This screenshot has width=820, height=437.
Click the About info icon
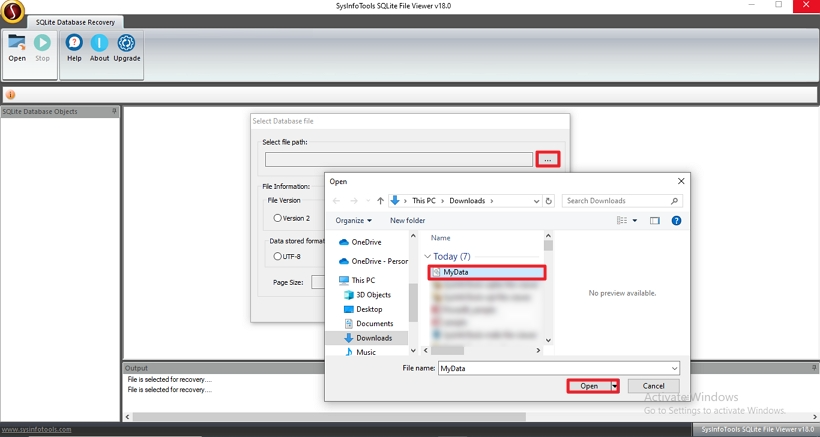100,46
